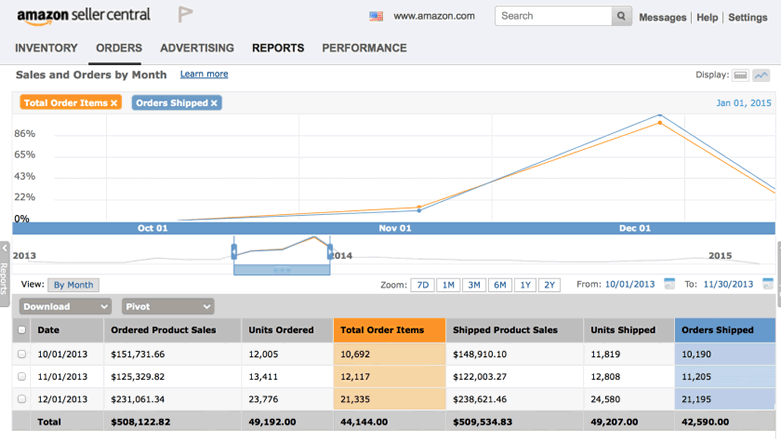Viewport: 781px width, 439px height.
Task: Click the right handle of range slider
Action: (330, 252)
